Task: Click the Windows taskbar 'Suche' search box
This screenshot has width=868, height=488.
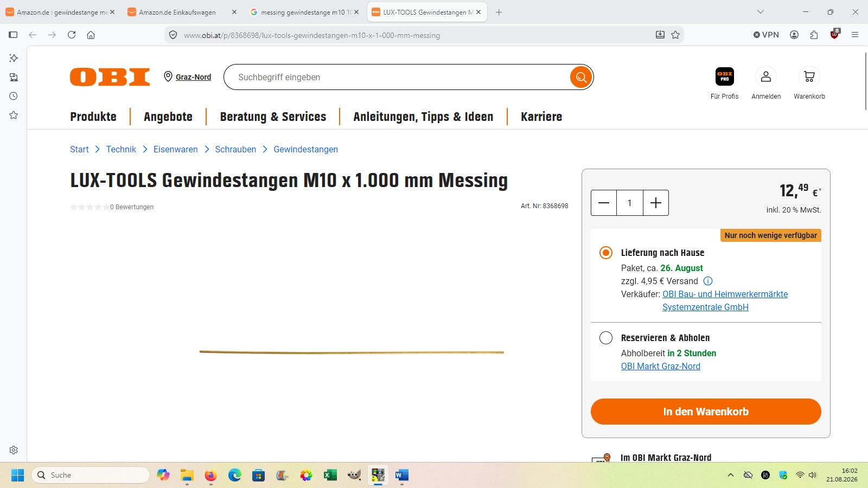Action: (91, 475)
